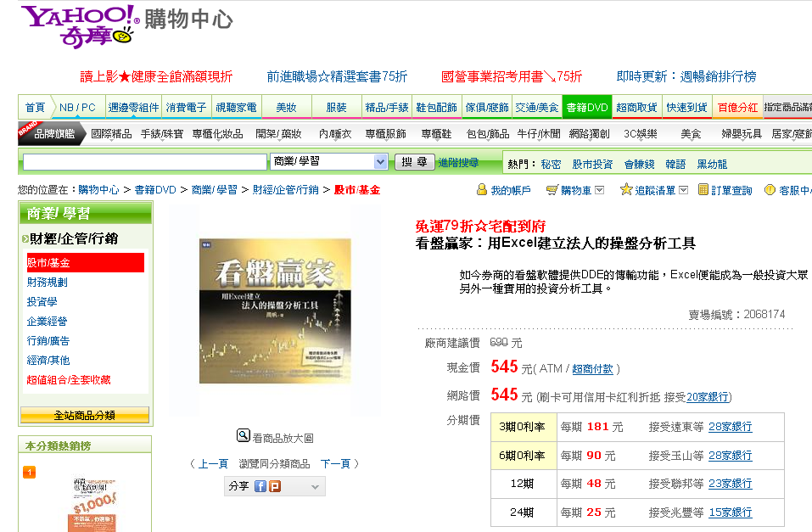Open the 百億分紅 tab
This screenshot has width=812, height=532.
pos(737,107)
